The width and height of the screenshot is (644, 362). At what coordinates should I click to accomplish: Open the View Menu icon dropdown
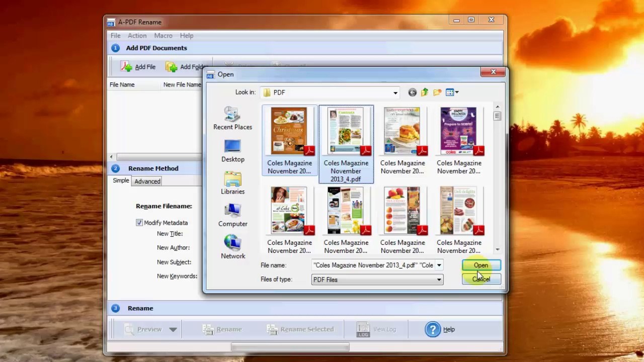(452, 92)
